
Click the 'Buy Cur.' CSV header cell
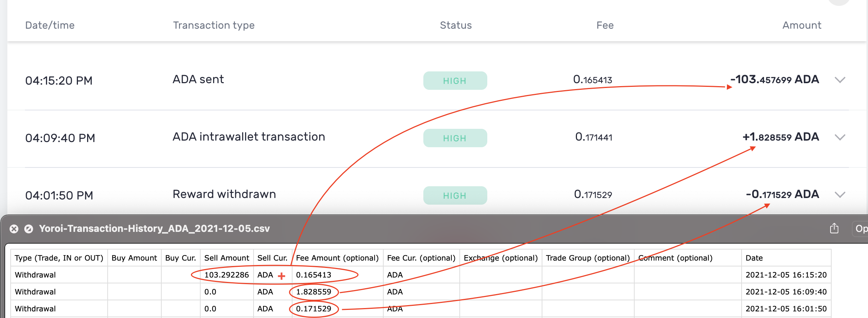pos(180,258)
